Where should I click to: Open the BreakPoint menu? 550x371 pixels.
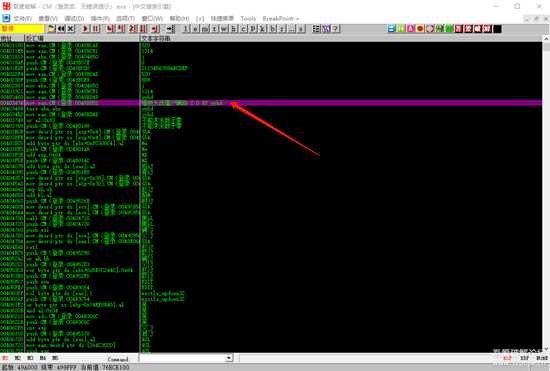(x=280, y=18)
